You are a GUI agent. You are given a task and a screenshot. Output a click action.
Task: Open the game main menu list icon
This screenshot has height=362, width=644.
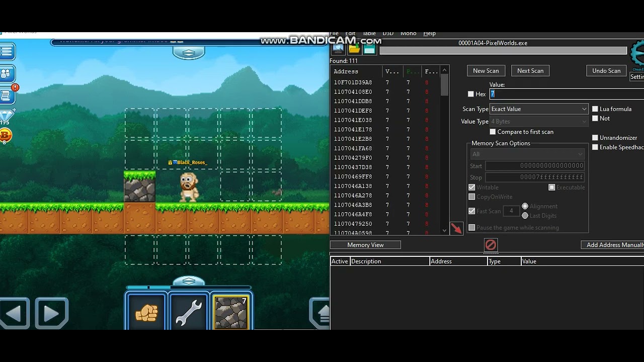7,51
